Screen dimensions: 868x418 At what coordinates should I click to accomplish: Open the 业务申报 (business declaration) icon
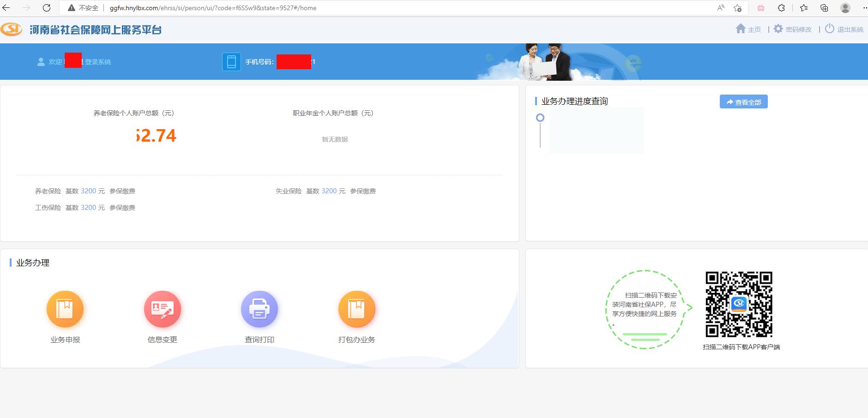click(65, 309)
